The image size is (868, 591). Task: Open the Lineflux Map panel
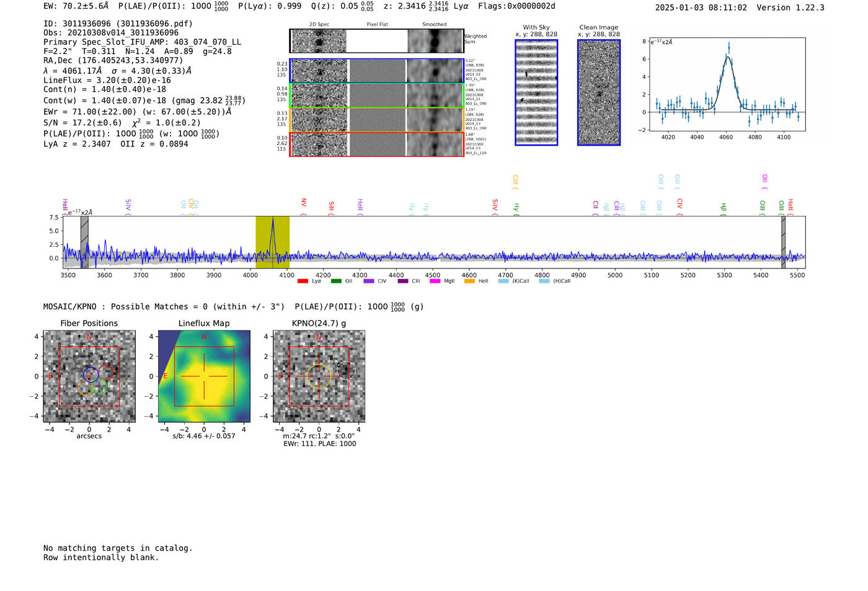204,376
